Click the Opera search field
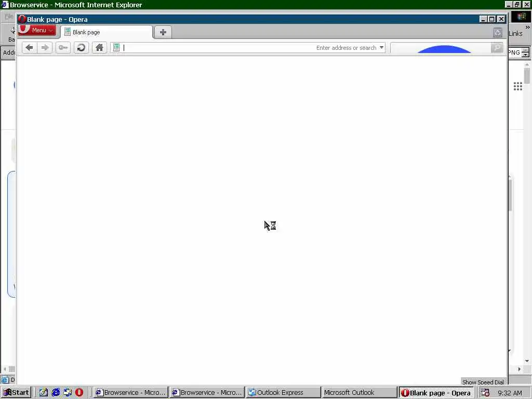The height and width of the screenshot is (399, 532). (x=441, y=48)
